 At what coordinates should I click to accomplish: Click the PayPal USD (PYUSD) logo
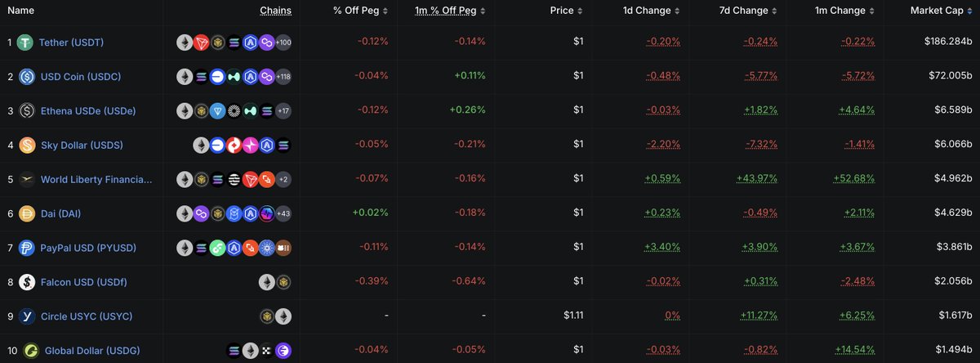coord(26,248)
